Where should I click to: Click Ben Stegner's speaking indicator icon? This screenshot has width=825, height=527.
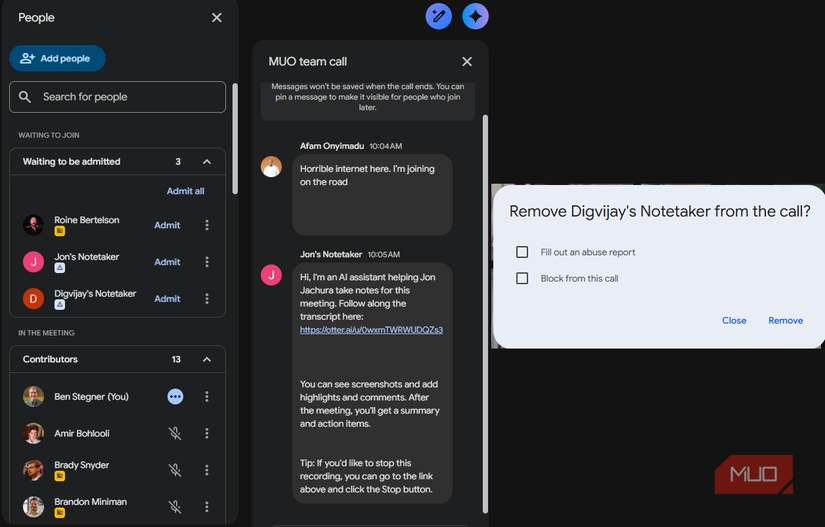(x=175, y=397)
